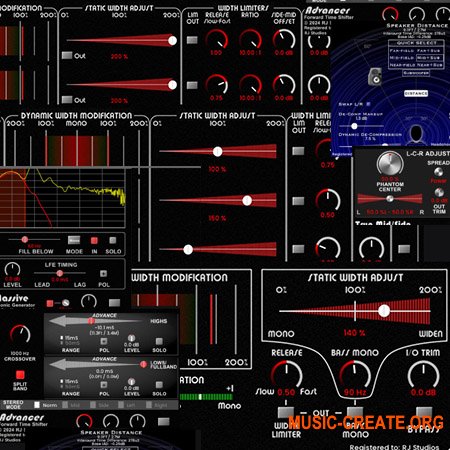Select Right stereo mode

click(x=157, y=405)
